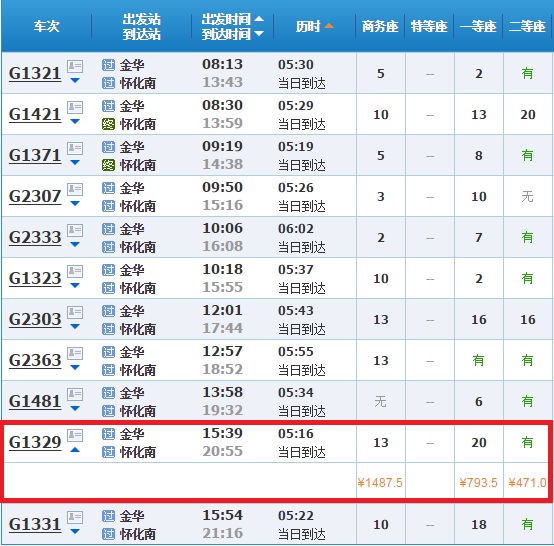Click business seat price ¥1487.5

(380, 483)
